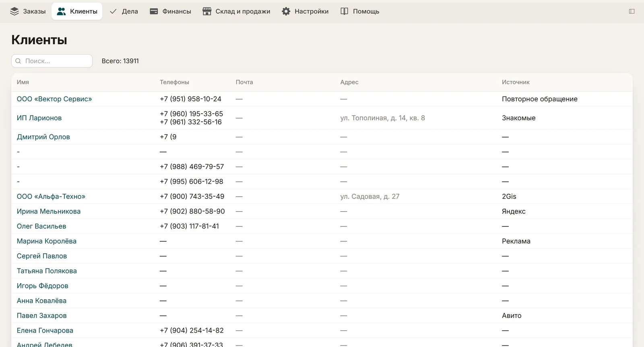Open client ИП Ларионов
The height and width of the screenshot is (347, 644).
(39, 118)
